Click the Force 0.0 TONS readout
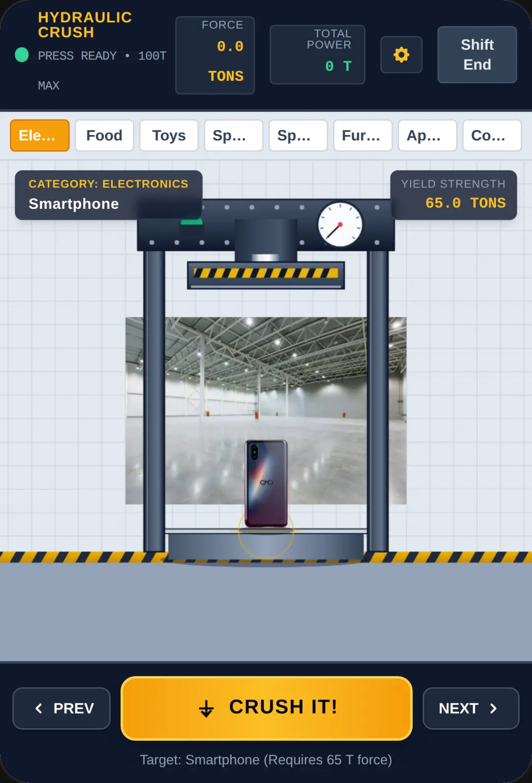Image resolution: width=532 pixels, height=783 pixels. pos(215,55)
